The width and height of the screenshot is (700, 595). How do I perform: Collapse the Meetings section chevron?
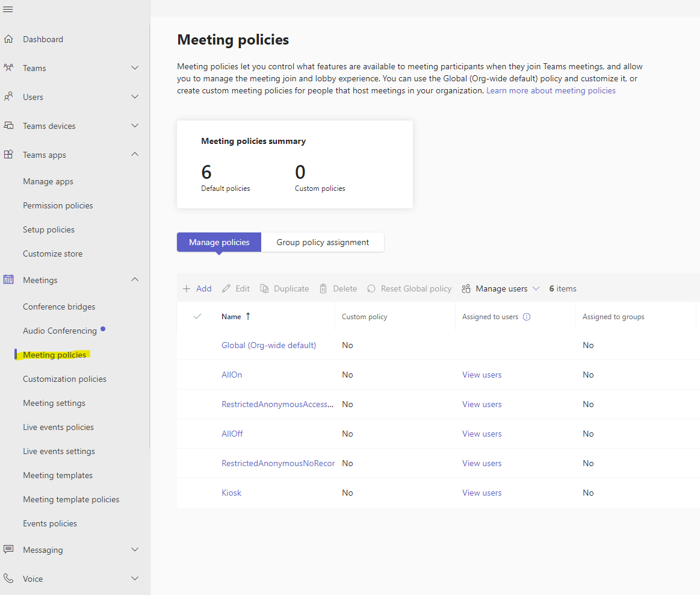pyautogui.click(x=135, y=279)
